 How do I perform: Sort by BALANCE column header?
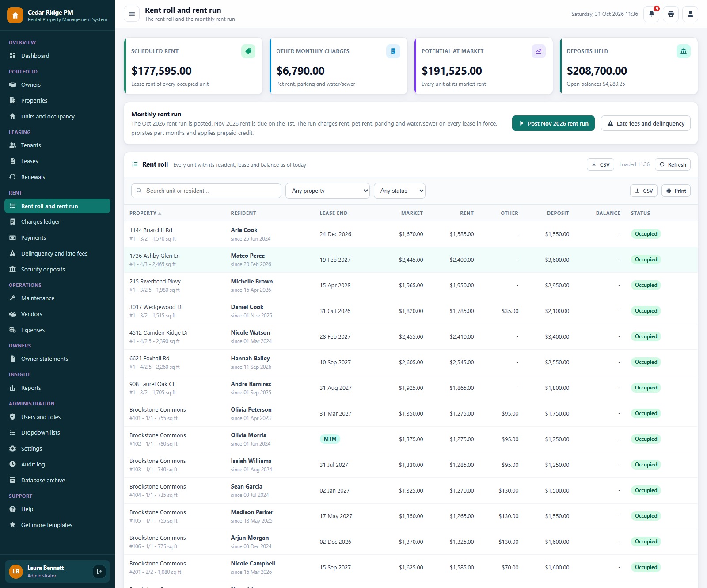pyautogui.click(x=608, y=213)
